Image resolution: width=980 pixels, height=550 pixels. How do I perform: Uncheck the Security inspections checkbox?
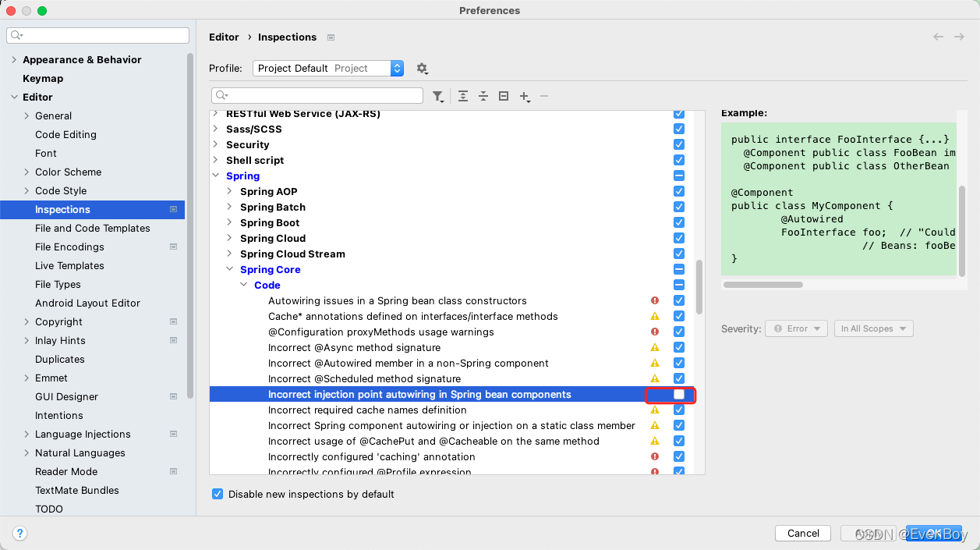pyautogui.click(x=679, y=144)
